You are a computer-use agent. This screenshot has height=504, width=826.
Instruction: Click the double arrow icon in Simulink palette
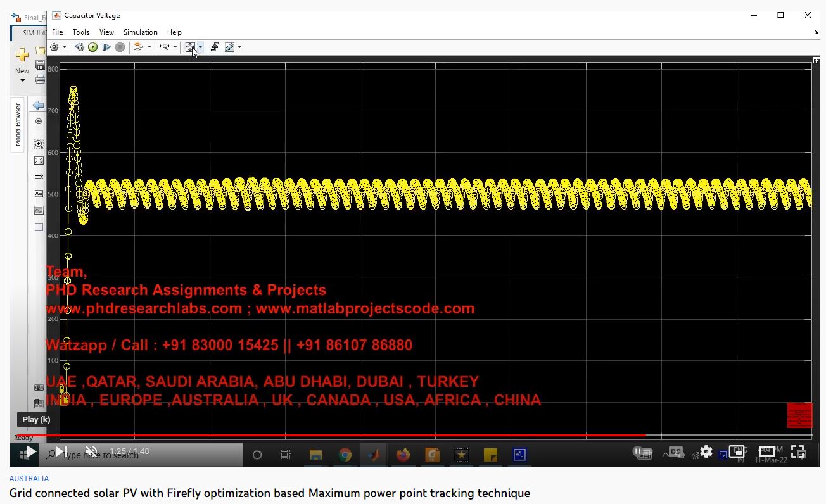[x=39, y=177]
